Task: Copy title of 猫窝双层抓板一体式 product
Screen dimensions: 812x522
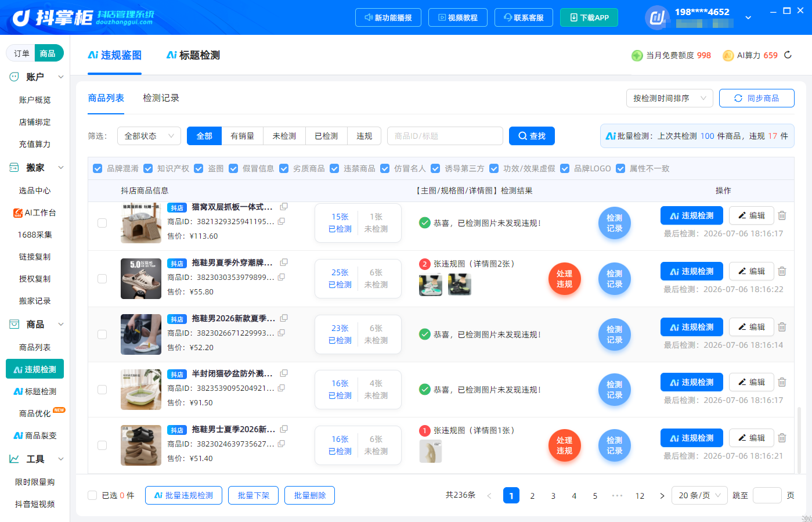Action: pos(284,207)
